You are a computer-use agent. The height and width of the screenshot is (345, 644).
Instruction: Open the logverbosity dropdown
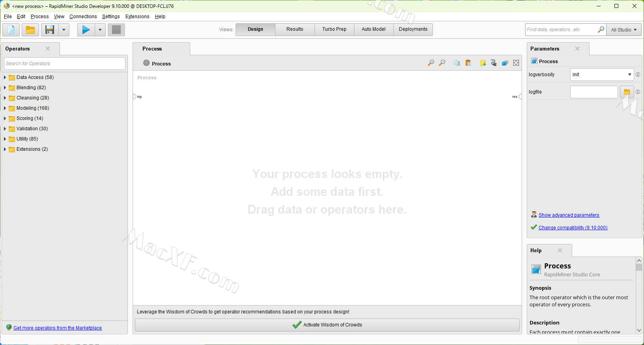coord(602,74)
